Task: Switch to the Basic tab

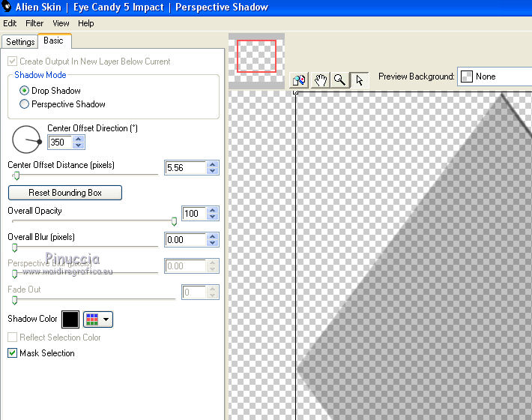Action: coord(54,40)
